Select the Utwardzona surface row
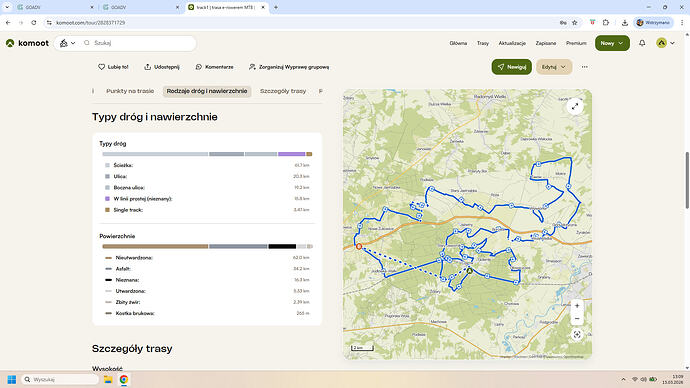Viewport: 690px width, 388px height. coord(207,291)
